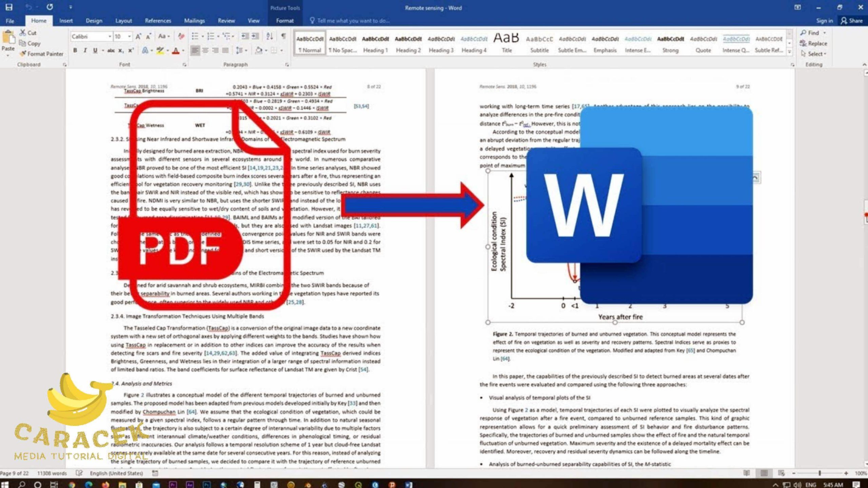Select the View tab in ribbon
This screenshot has width=868, height=488.
(x=253, y=21)
